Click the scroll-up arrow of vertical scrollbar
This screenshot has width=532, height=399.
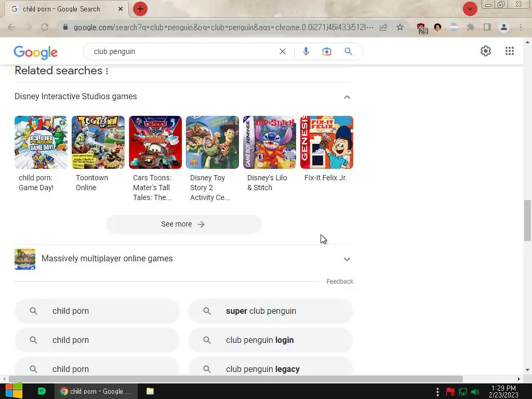point(527,43)
